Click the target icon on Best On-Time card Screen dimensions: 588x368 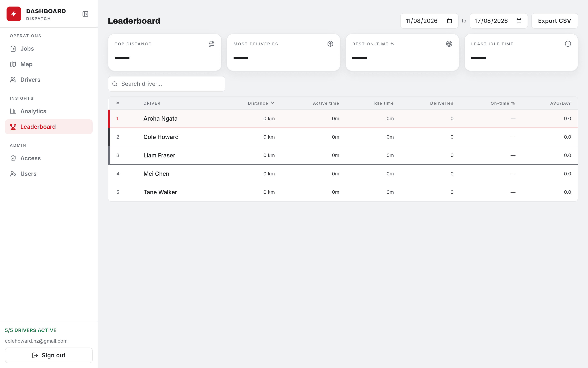click(449, 44)
